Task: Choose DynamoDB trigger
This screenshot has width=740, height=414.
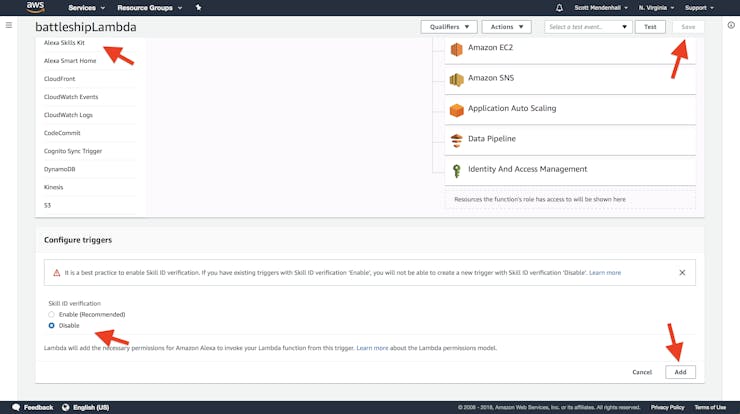Action: tap(59, 169)
